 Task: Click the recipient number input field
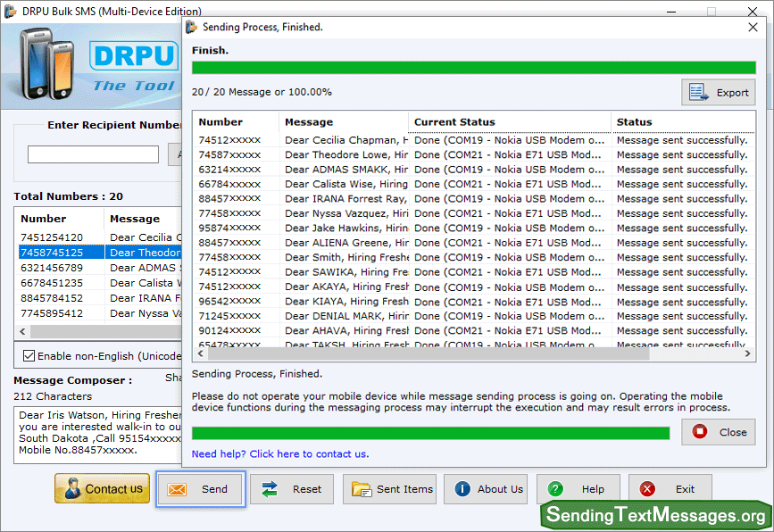pyautogui.click(x=93, y=154)
